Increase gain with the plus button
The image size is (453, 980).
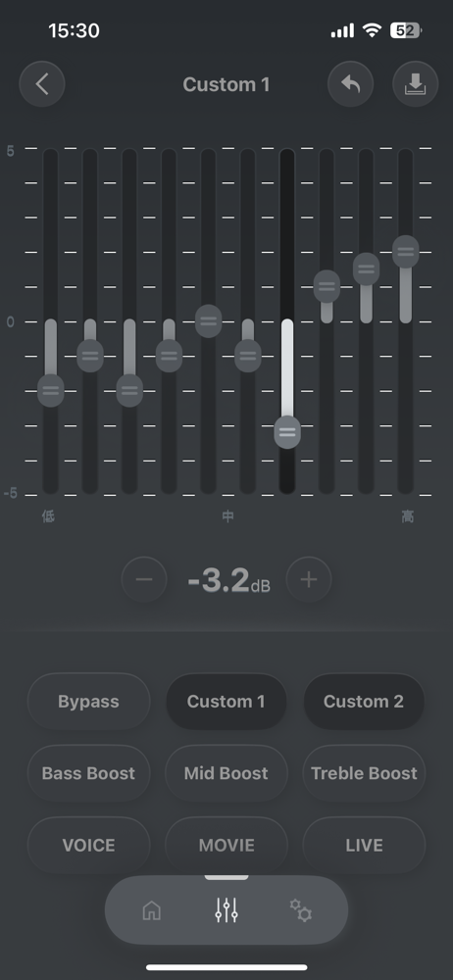click(x=309, y=579)
